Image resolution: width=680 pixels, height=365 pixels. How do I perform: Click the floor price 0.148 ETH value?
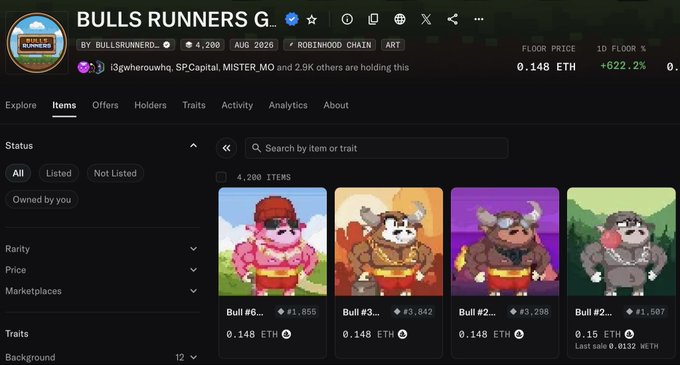click(546, 67)
